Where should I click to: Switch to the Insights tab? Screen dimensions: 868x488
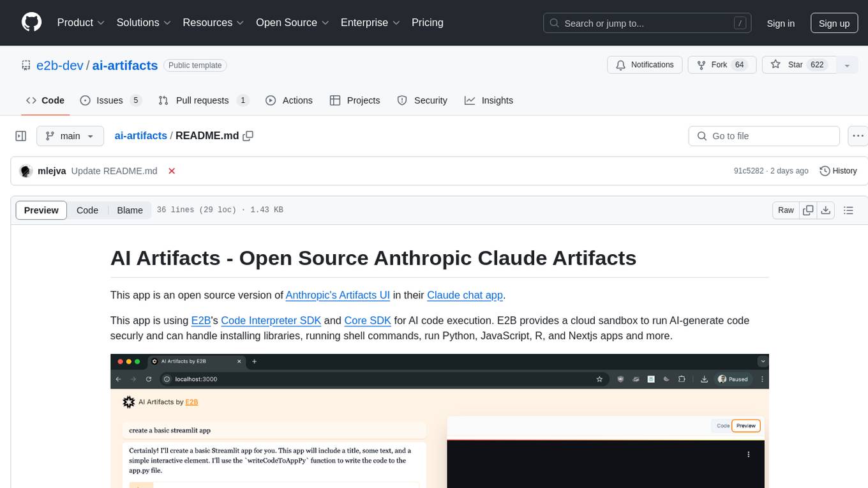click(x=489, y=100)
